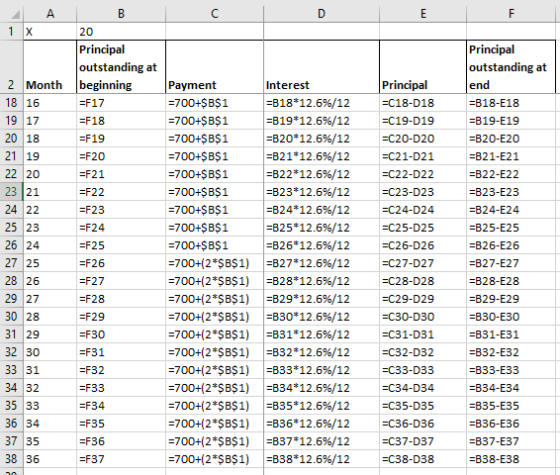560x475 pixels.
Task: Click cell with formula =B26*12.6%/12
Action: [321, 245]
